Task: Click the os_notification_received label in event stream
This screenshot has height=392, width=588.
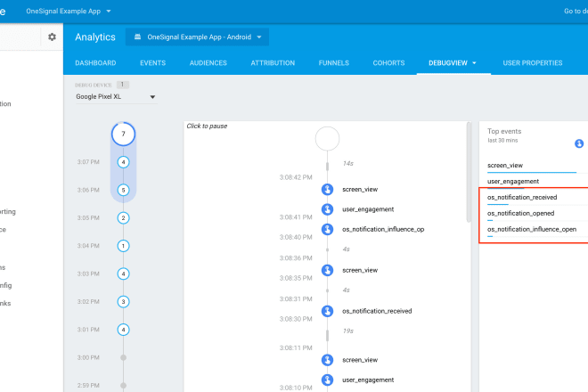Action: [x=377, y=311]
